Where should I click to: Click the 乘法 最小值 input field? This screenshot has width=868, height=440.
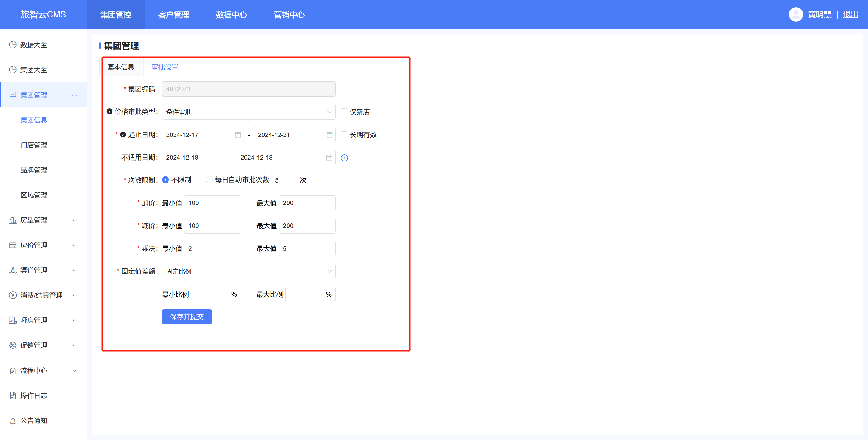click(x=212, y=249)
